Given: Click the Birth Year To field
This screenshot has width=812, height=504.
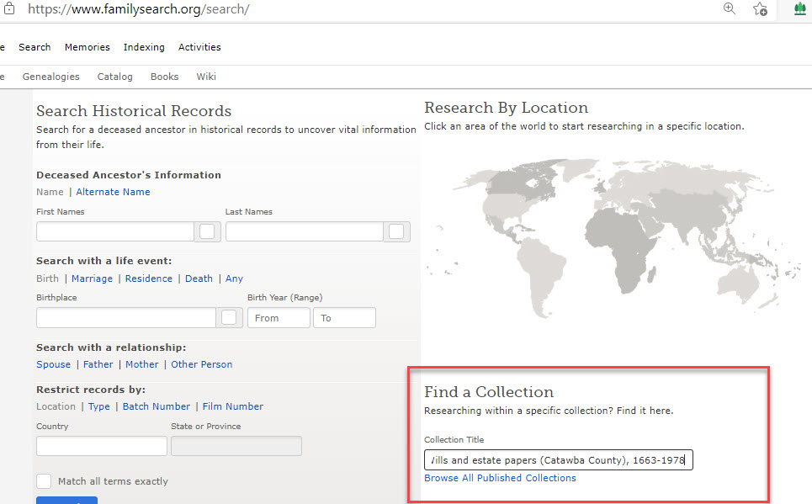Looking at the screenshot, I should [344, 317].
